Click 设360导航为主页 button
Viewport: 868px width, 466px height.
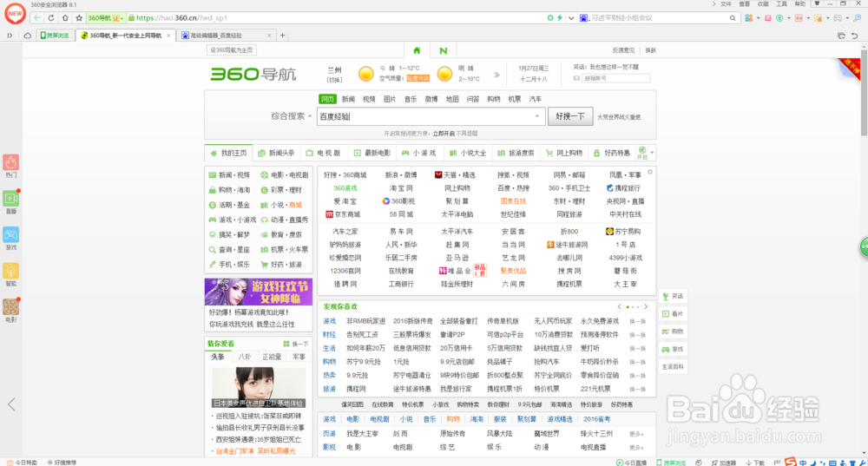pos(232,50)
